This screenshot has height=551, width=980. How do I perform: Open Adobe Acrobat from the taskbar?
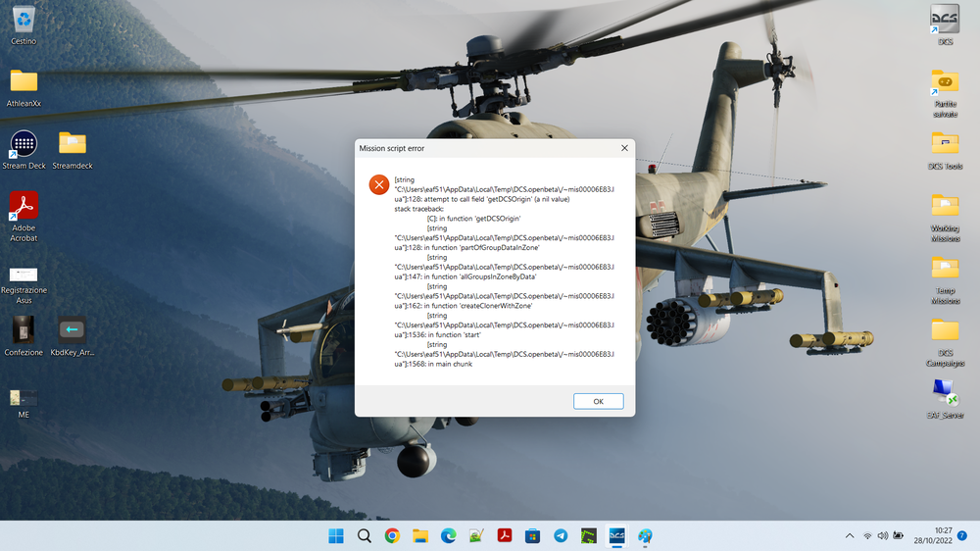[x=505, y=536]
